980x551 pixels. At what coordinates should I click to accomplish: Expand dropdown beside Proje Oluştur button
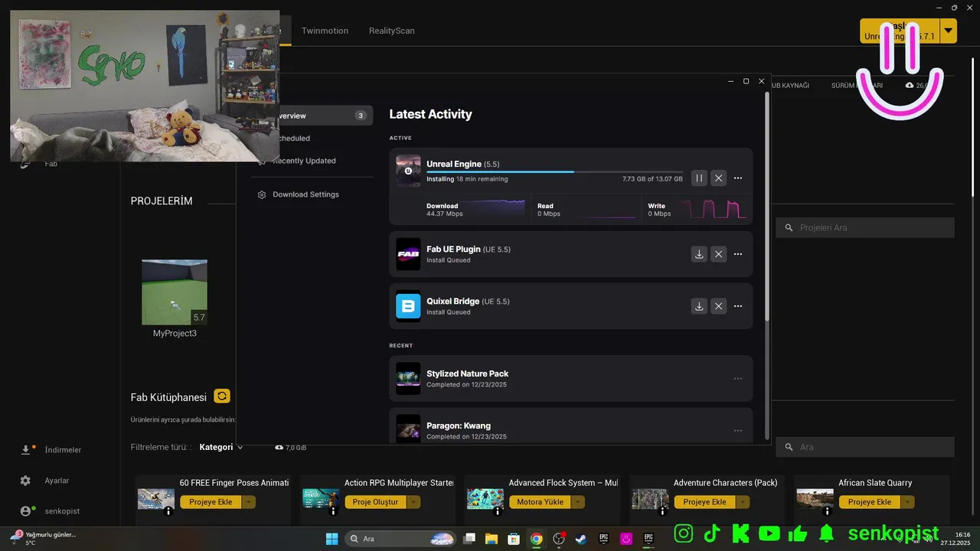click(x=414, y=502)
